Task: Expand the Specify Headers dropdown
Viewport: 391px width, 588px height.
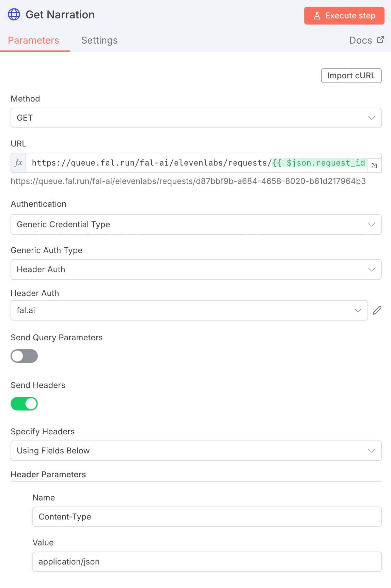Action: [x=196, y=451]
